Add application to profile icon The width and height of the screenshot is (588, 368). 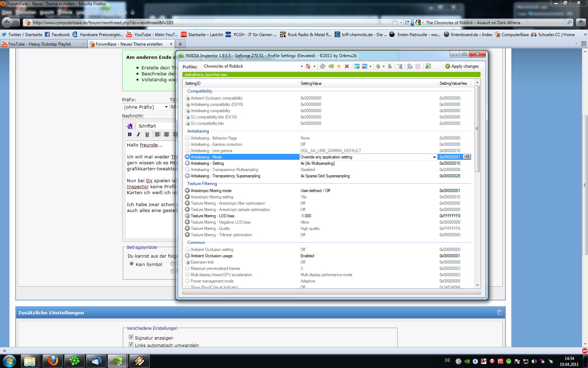coord(357,66)
